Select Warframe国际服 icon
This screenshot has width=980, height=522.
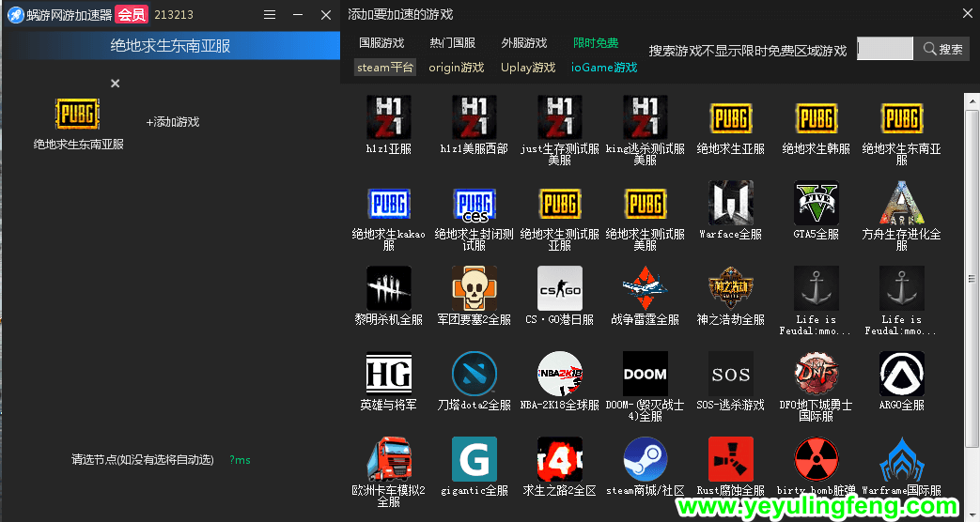click(x=902, y=459)
